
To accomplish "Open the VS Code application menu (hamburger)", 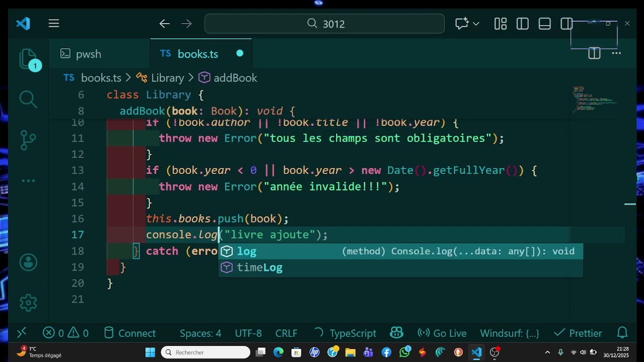I will click(54, 24).
